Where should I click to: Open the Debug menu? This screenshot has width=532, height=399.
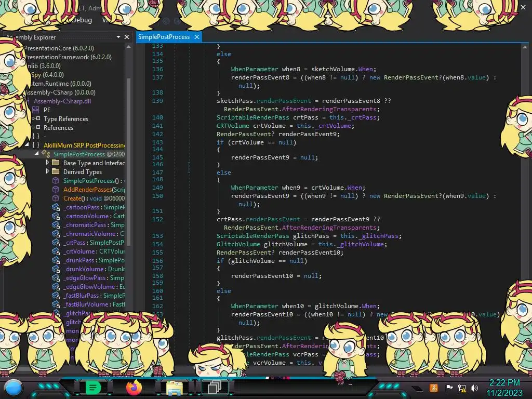click(x=82, y=20)
